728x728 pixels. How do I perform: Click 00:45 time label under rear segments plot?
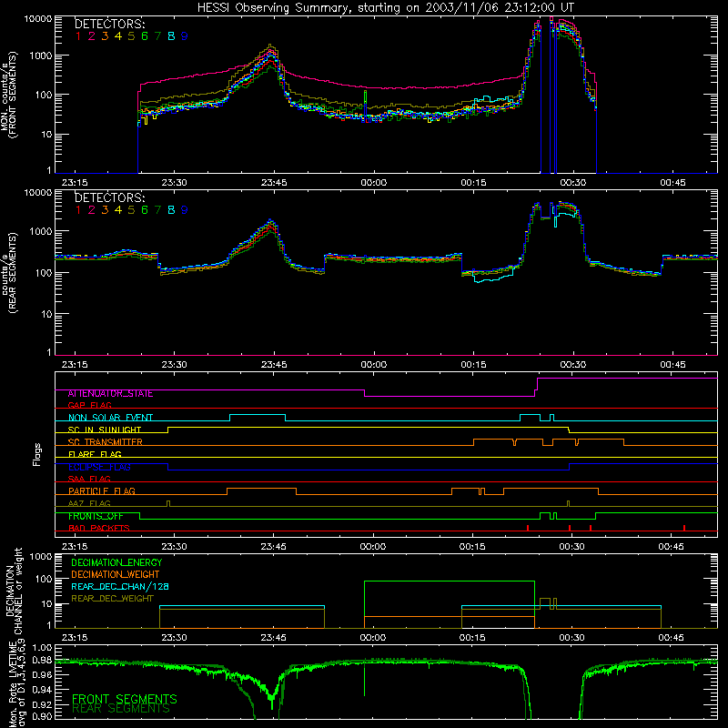672,365
